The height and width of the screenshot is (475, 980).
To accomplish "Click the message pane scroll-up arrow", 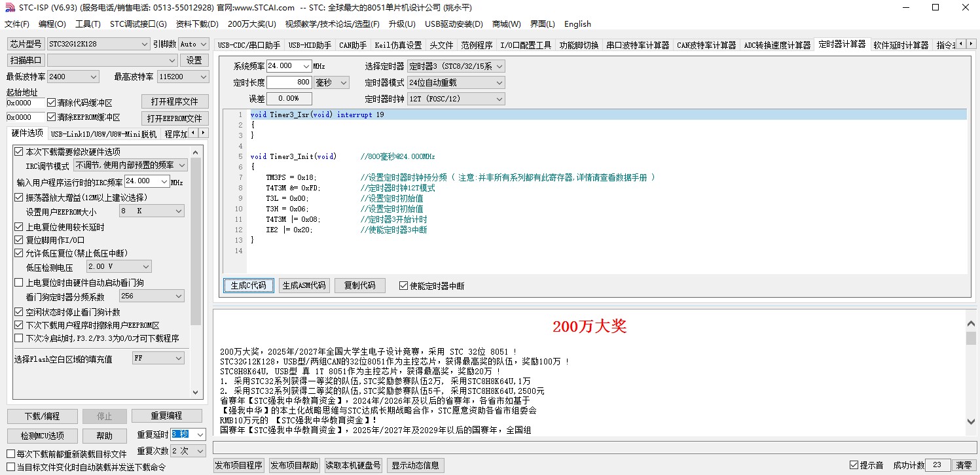I will (971, 323).
